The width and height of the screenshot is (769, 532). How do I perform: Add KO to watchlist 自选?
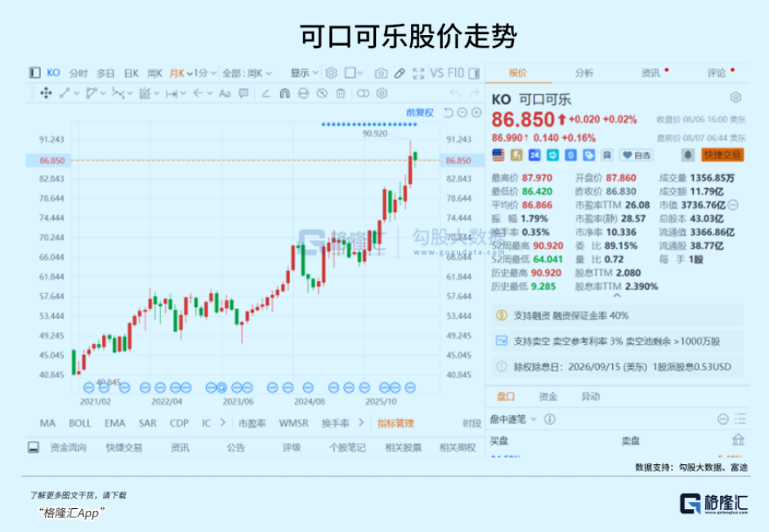[x=637, y=155]
